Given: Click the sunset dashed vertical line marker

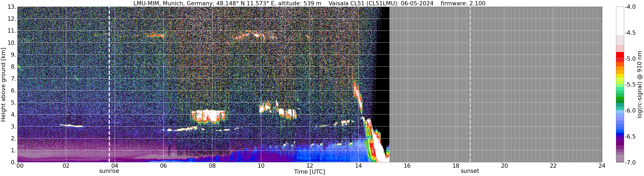Looking at the screenshot, I should pyautogui.click(x=470, y=85).
